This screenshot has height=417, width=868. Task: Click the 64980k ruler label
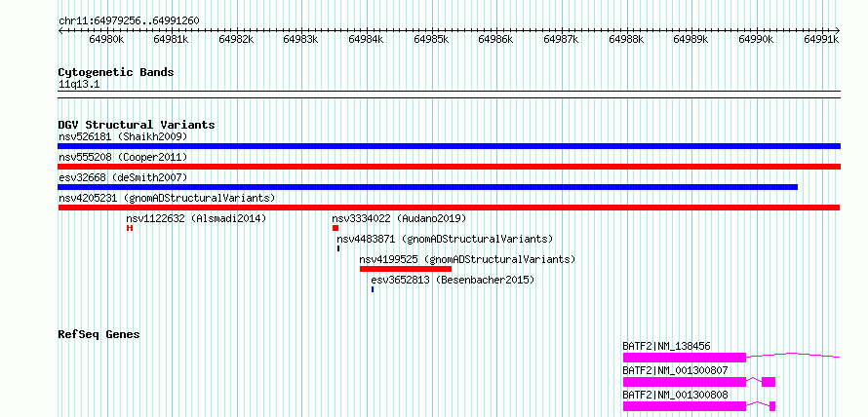tap(105, 39)
